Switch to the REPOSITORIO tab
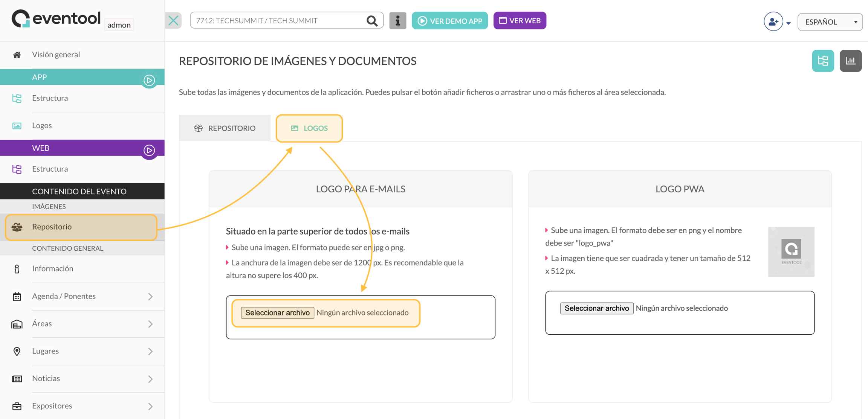 coord(225,128)
